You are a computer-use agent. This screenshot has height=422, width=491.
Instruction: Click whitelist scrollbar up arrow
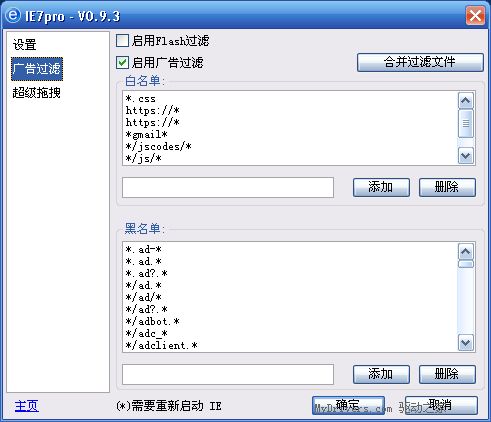point(466,100)
